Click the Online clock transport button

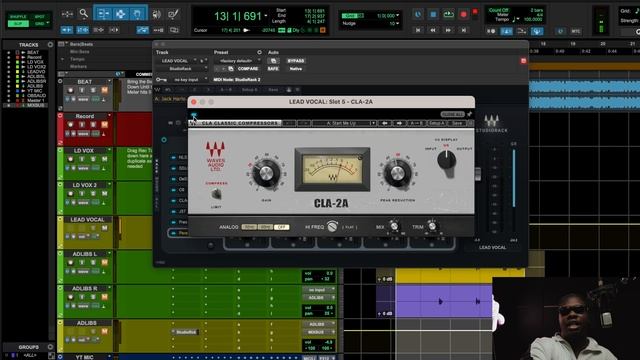coord(418,14)
